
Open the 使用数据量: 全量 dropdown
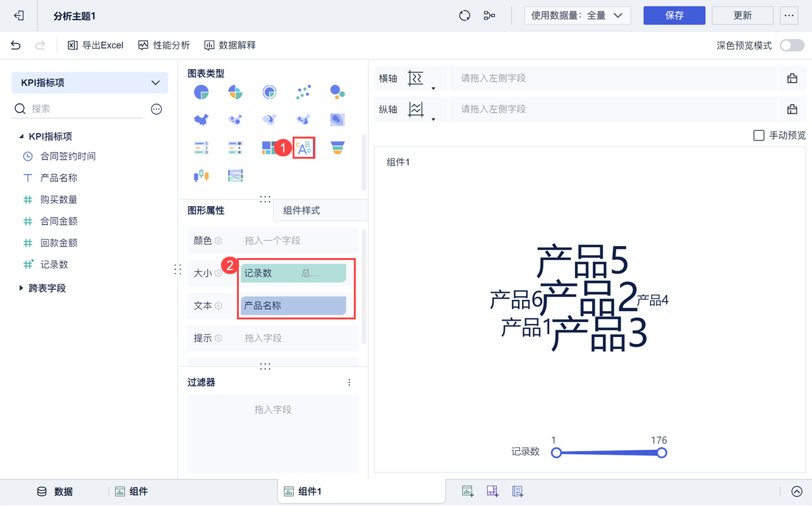pos(578,16)
